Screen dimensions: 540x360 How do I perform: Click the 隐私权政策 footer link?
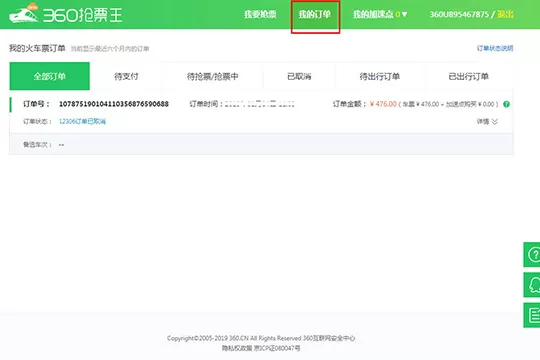[237, 348]
